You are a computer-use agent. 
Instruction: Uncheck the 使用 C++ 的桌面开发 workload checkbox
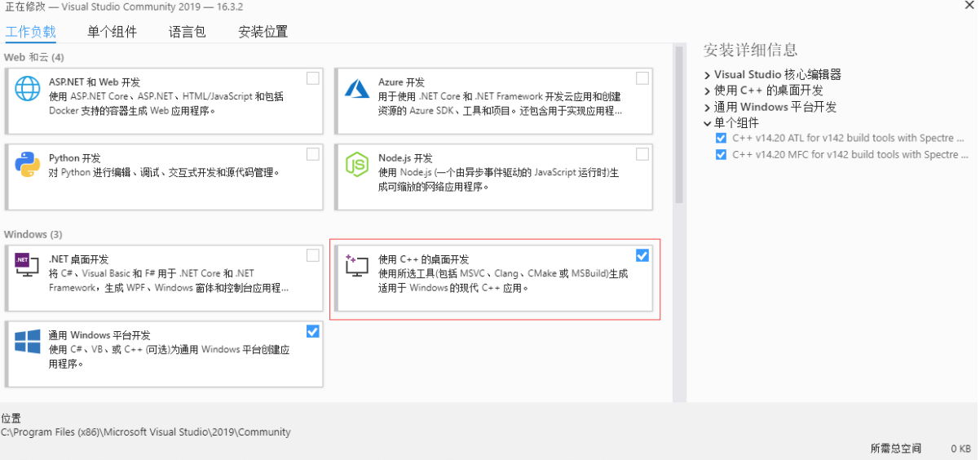[642, 255]
